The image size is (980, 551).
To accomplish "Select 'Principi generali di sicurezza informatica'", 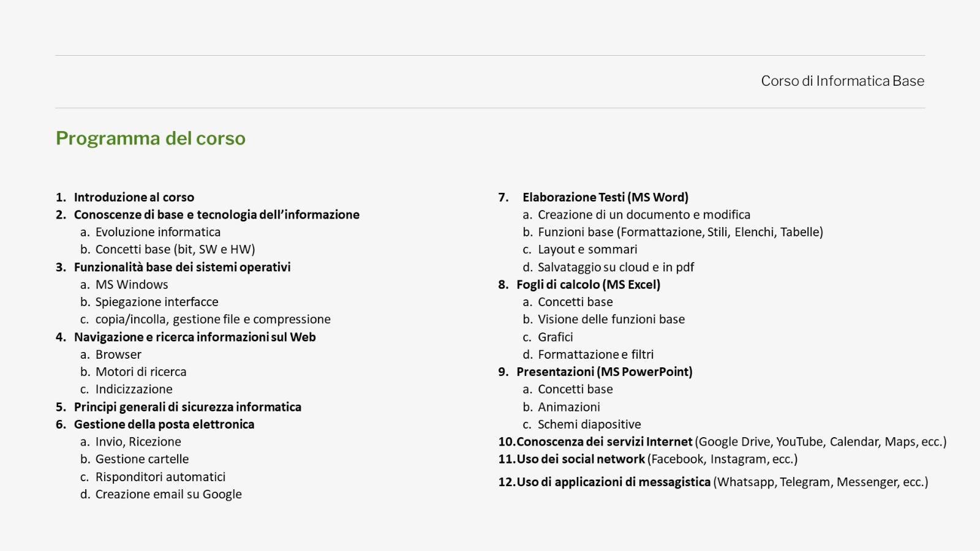I will [x=187, y=407].
